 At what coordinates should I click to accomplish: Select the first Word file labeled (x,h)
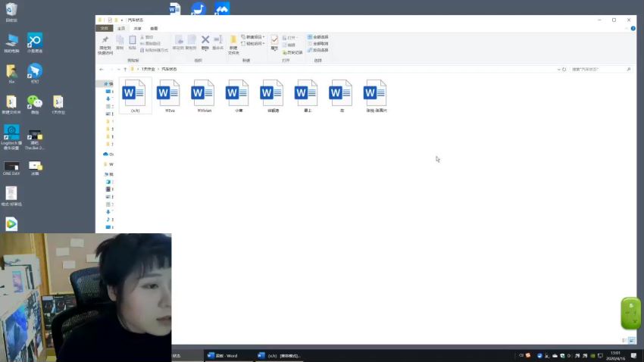click(135, 95)
